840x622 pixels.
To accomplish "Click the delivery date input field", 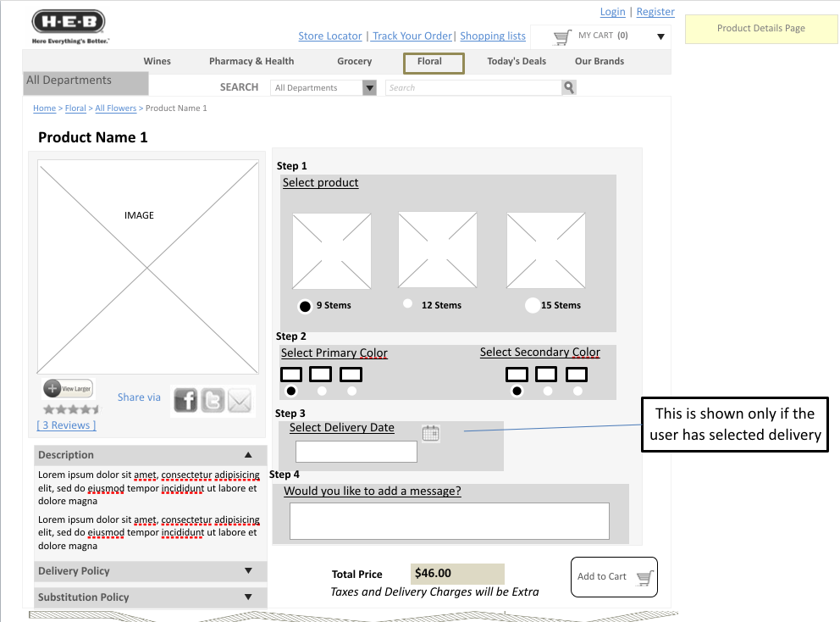I will pos(356,452).
